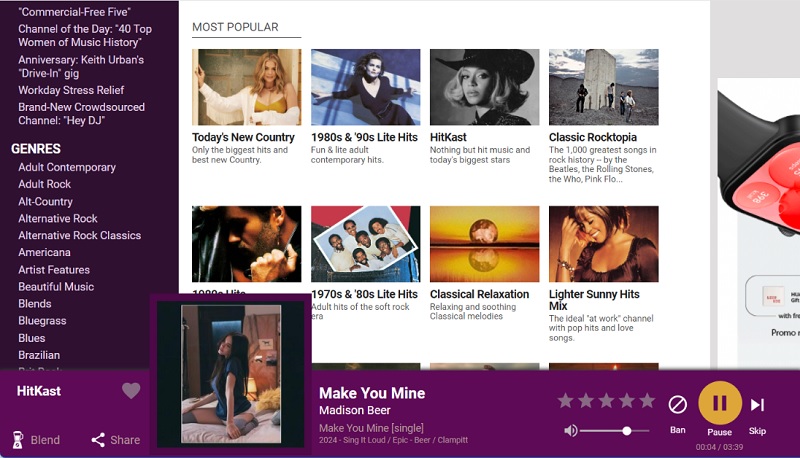Image resolution: width=800 pixels, height=458 pixels.
Task: Rate the song two stars
Action: [586, 400]
